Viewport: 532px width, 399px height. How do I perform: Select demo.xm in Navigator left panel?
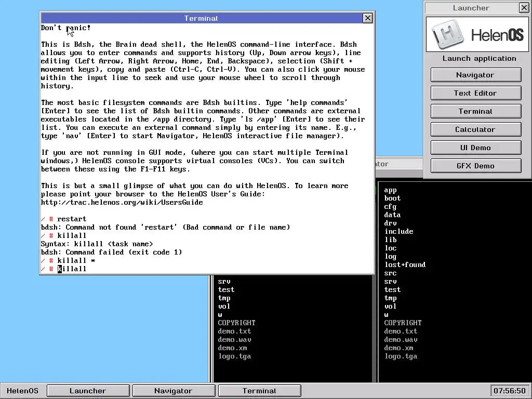coord(232,348)
